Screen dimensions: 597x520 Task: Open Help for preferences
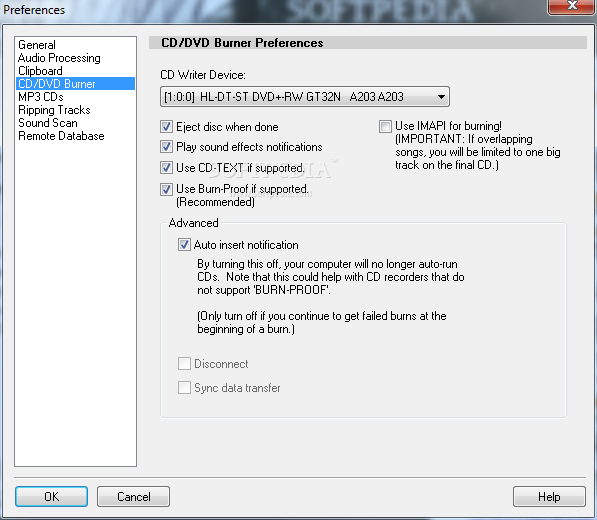pyautogui.click(x=549, y=496)
